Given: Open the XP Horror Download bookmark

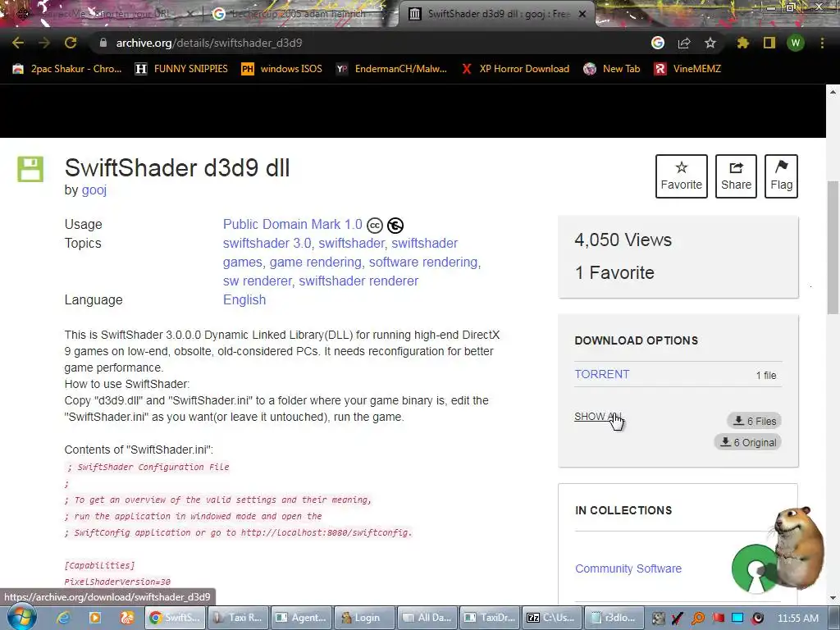Looking at the screenshot, I should coord(515,69).
